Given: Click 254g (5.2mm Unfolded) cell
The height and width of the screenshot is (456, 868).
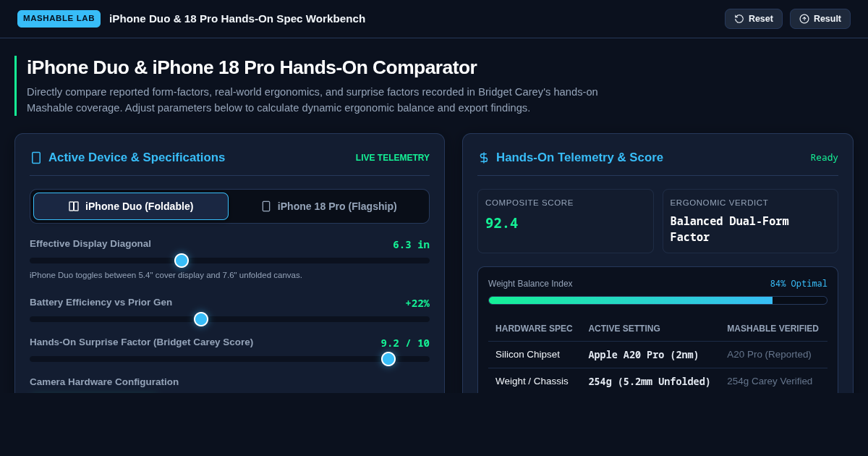Looking at the screenshot, I should pos(650,381).
